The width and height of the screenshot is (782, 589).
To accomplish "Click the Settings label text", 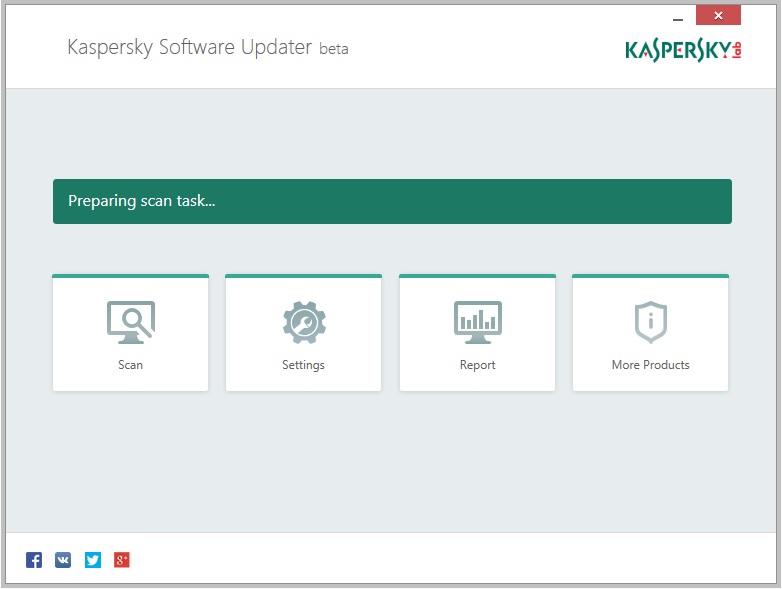I will [x=303, y=365].
